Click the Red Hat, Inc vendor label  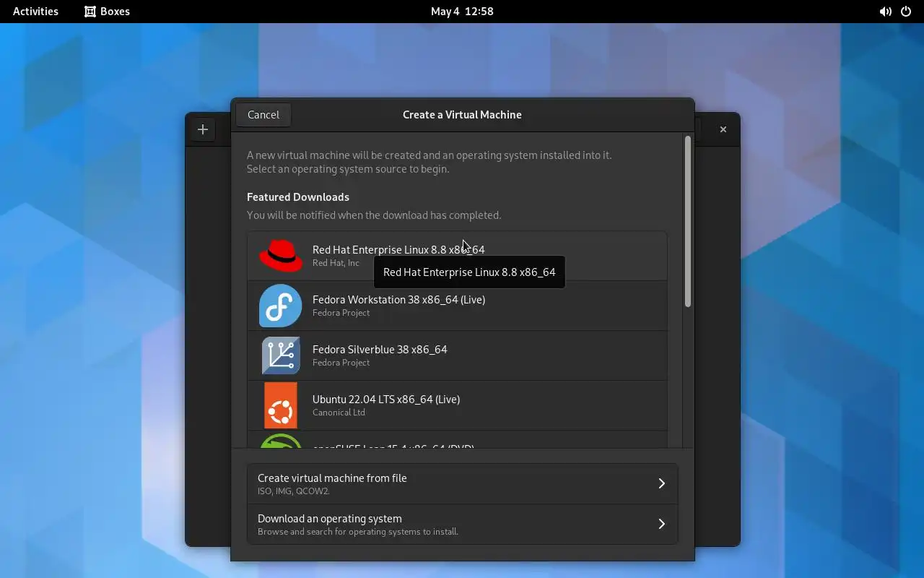tap(336, 263)
